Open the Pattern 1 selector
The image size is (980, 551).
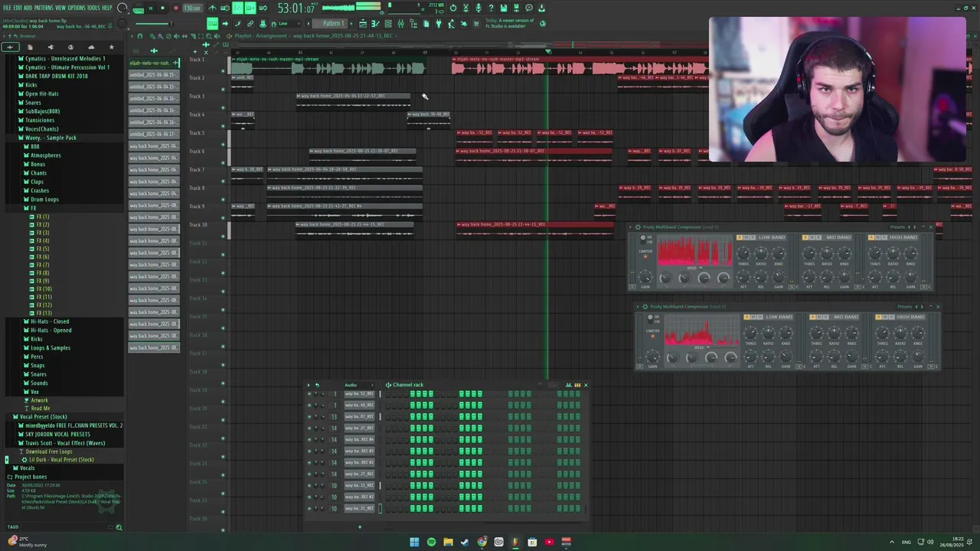tap(330, 24)
